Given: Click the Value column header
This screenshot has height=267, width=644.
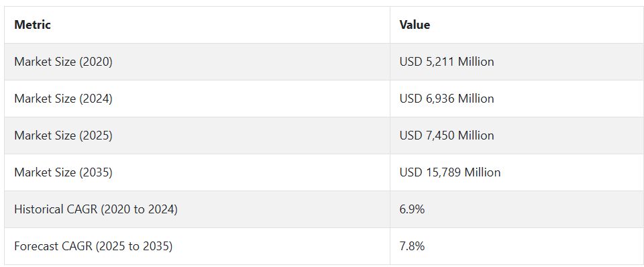Looking at the screenshot, I should pos(415,25).
